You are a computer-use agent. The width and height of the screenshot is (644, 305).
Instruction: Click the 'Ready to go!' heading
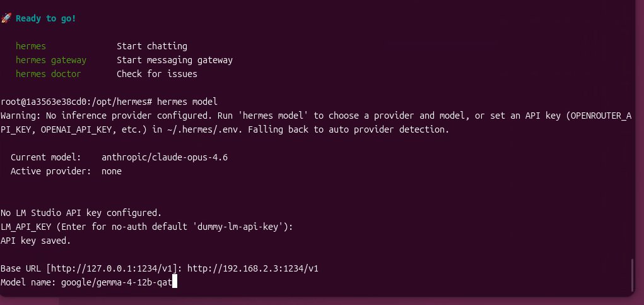coord(45,18)
